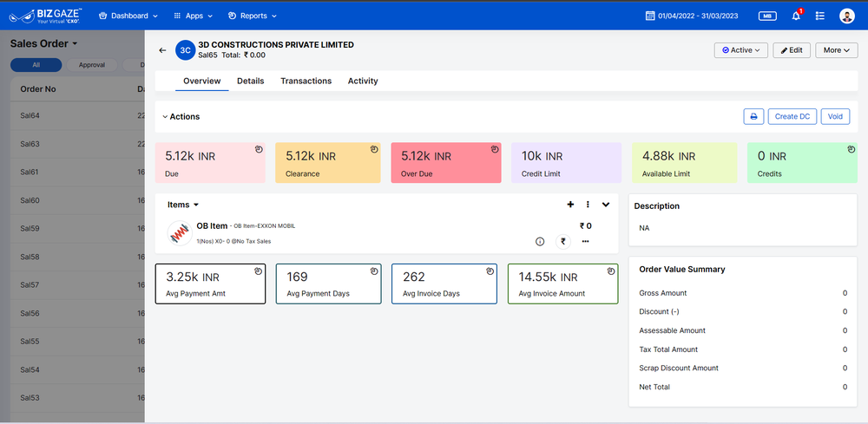The height and width of the screenshot is (424, 868).
Task: Click the OB Item product thumbnail
Action: (180, 233)
